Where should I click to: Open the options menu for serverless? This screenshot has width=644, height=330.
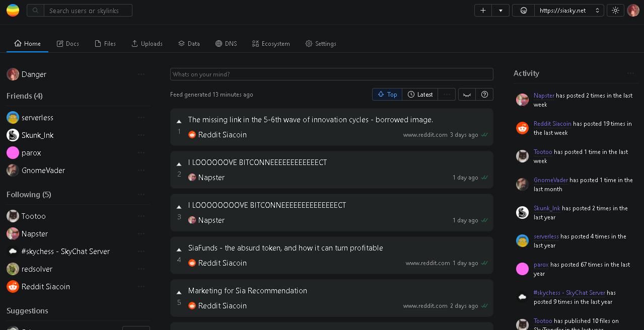pos(141,118)
